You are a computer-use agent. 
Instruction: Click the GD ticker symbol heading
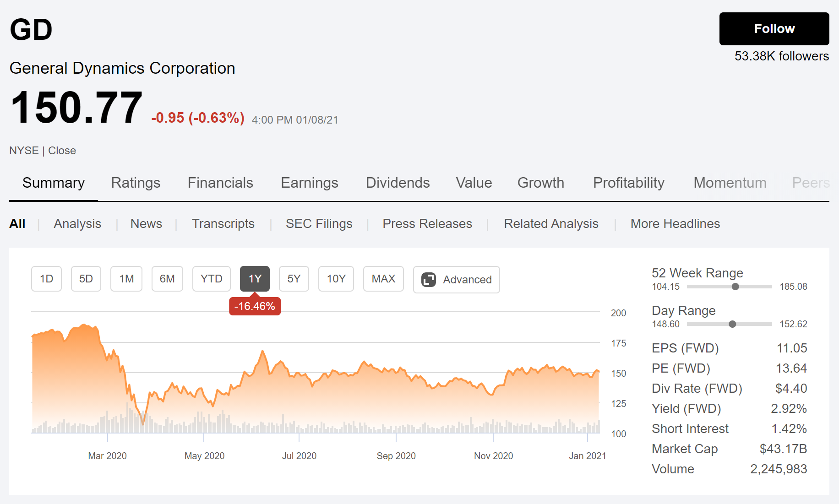pos(31,30)
